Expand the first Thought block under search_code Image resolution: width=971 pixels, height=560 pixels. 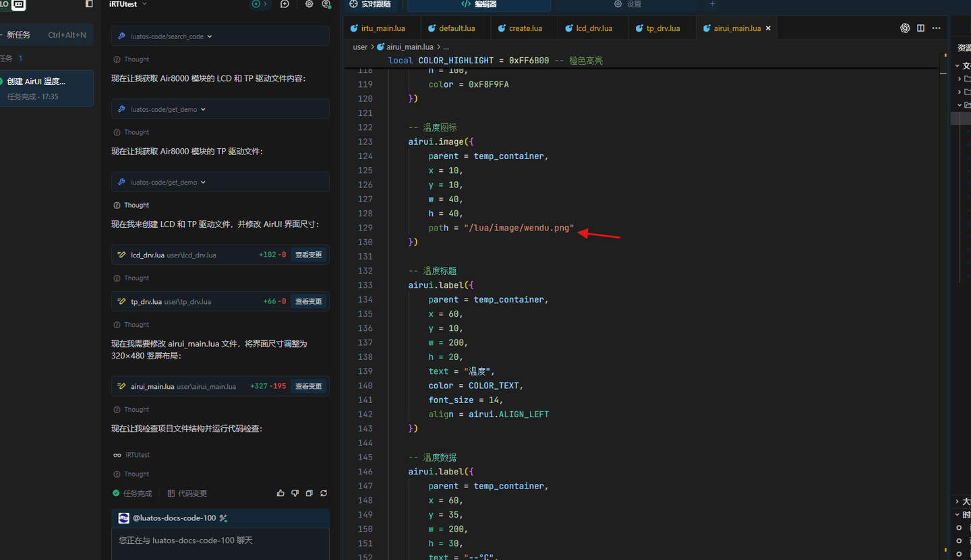[131, 59]
